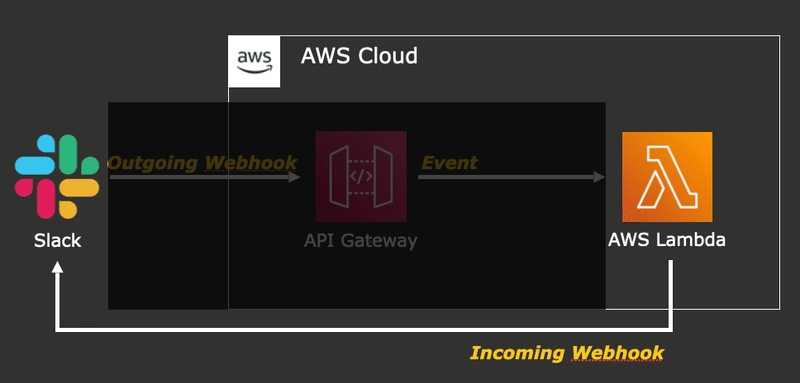Click the upward arrowhead below Slack

coord(58,267)
